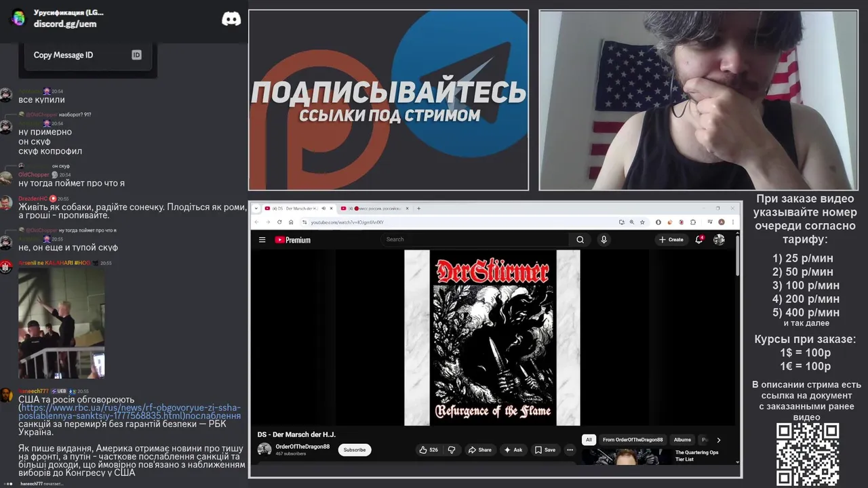
Task: Click OrderOfTheDragon88 channel avatar
Action: click(x=264, y=449)
